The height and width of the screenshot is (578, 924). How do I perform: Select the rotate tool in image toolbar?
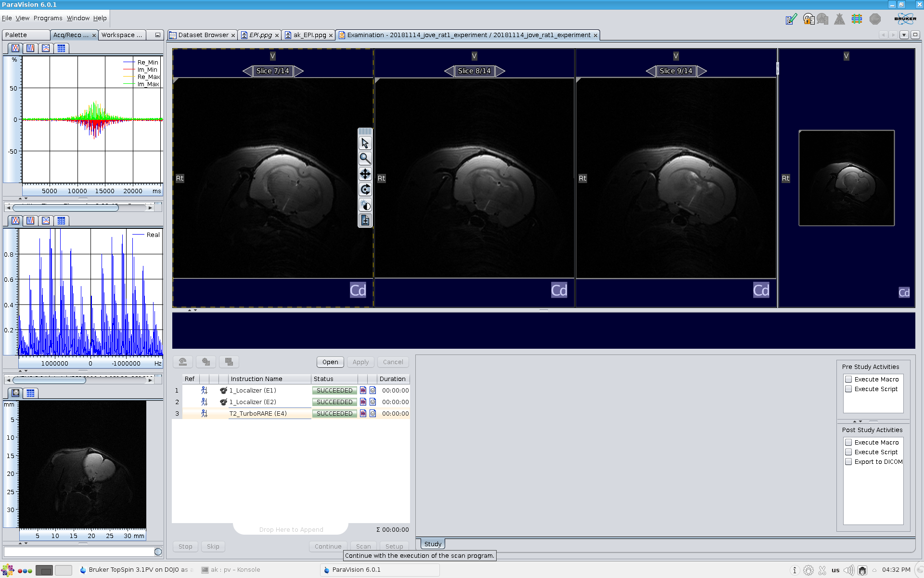[365, 189]
